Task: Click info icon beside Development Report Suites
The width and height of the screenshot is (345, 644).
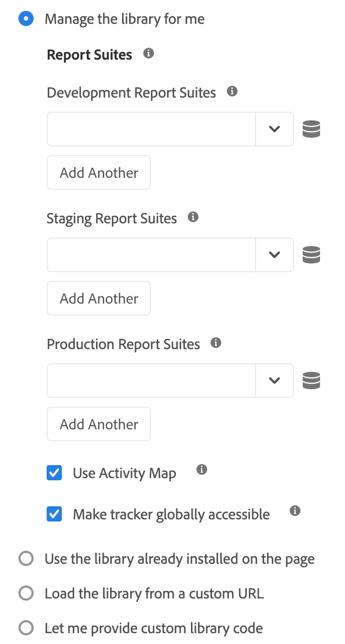Action: tap(232, 92)
